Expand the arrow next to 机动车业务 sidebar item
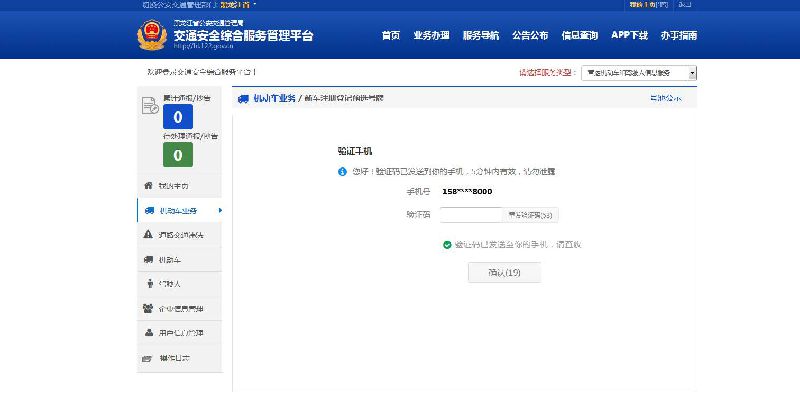The width and height of the screenshot is (800, 403). [x=220, y=210]
